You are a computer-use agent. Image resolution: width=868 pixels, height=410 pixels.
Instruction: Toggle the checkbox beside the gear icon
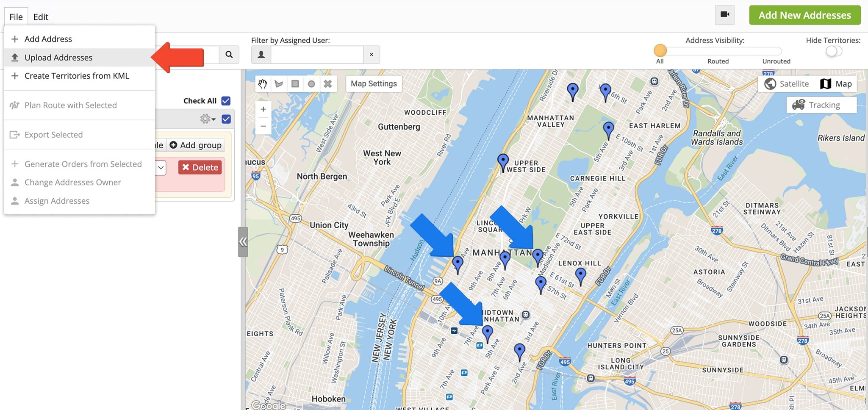pyautogui.click(x=226, y=119)
